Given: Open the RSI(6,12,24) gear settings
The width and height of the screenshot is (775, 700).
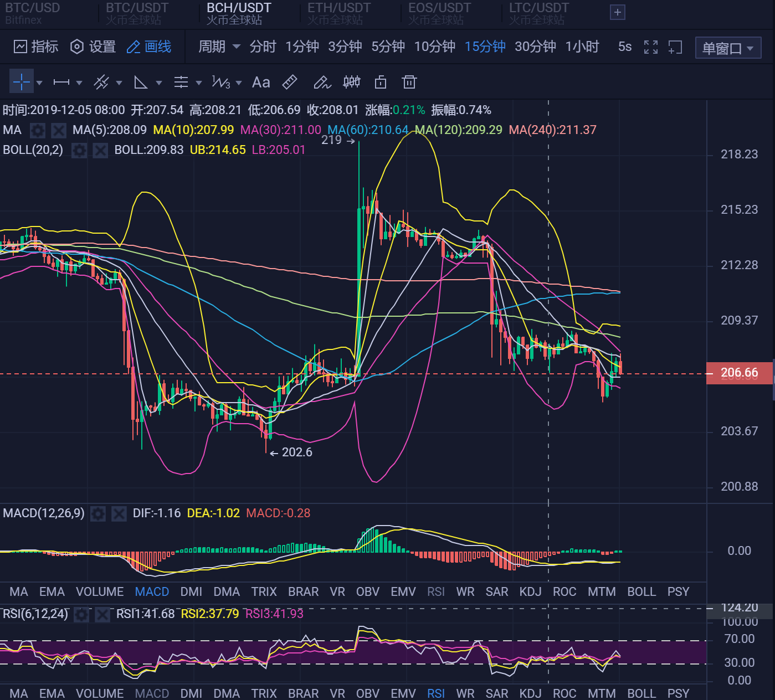Looking at the screenshot, I should (x=81, y=614).
